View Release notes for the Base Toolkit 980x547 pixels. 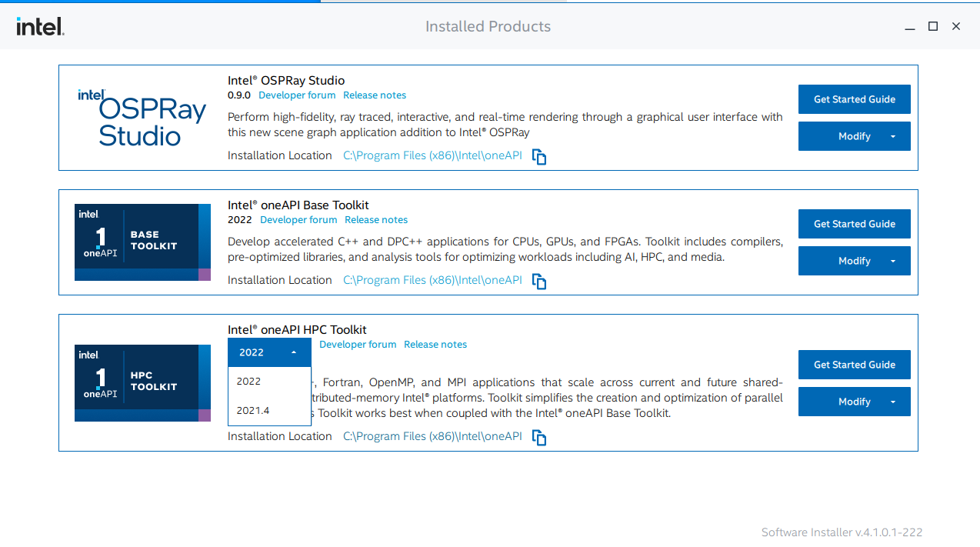[376, 219]
